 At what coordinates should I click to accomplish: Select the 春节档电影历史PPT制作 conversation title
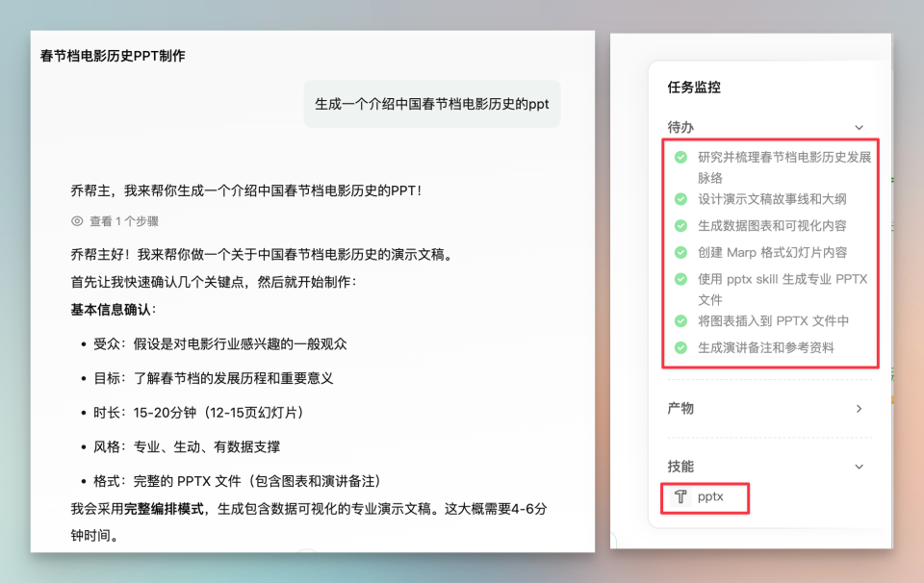click(x=113, y=56)
